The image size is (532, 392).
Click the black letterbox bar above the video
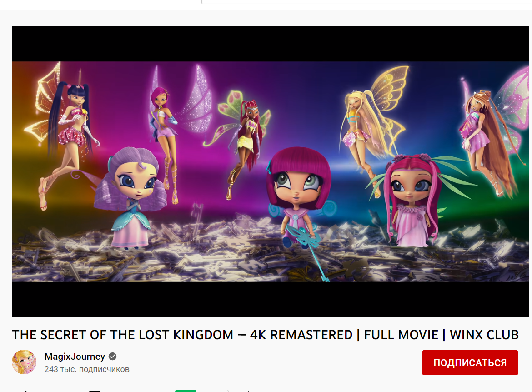point(270,44)
